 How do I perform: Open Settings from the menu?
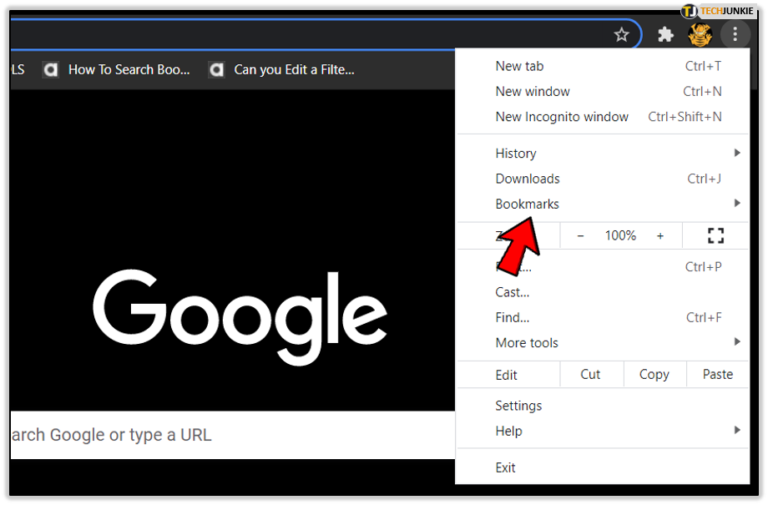point(602,406)
